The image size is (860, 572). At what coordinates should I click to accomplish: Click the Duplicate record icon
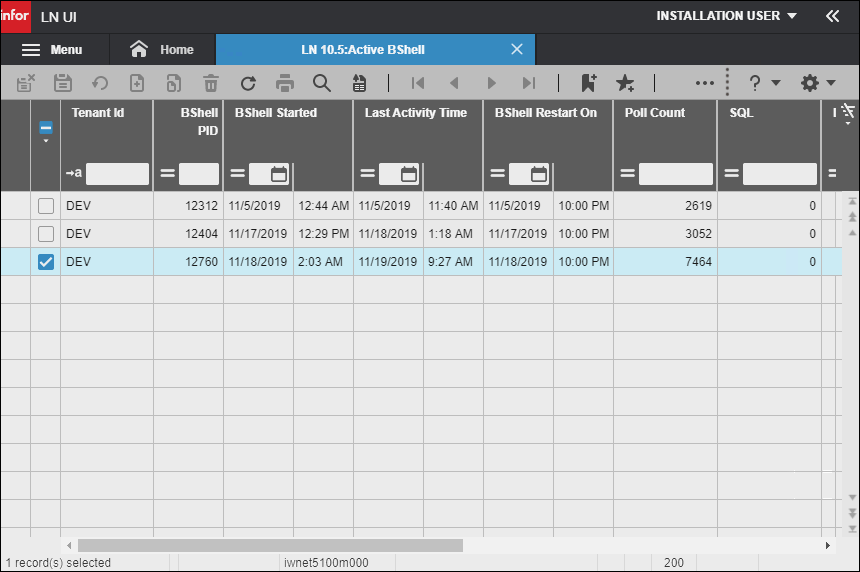pos(173,83)
